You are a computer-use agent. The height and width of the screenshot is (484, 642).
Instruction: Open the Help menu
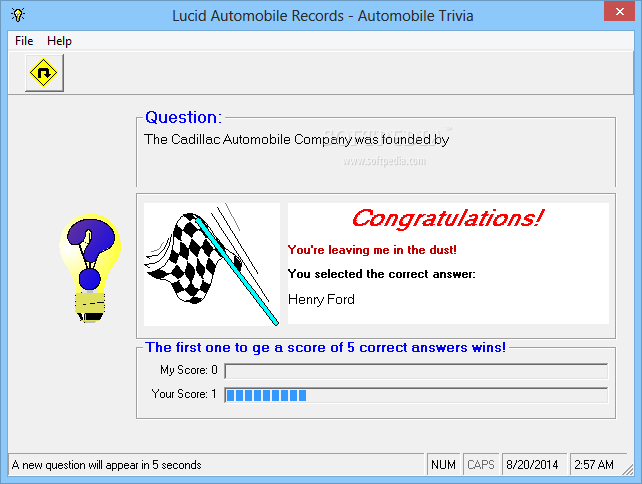(x=59, y=41)
